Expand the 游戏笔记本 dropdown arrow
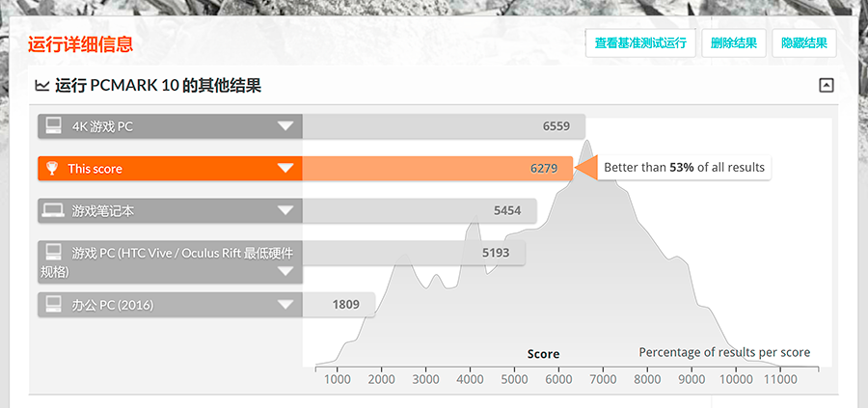This screenshot has width=868, height=408. point(285,210)
